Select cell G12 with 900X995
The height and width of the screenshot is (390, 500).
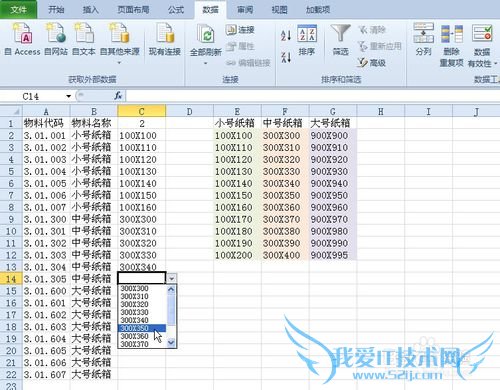point(333,255)
